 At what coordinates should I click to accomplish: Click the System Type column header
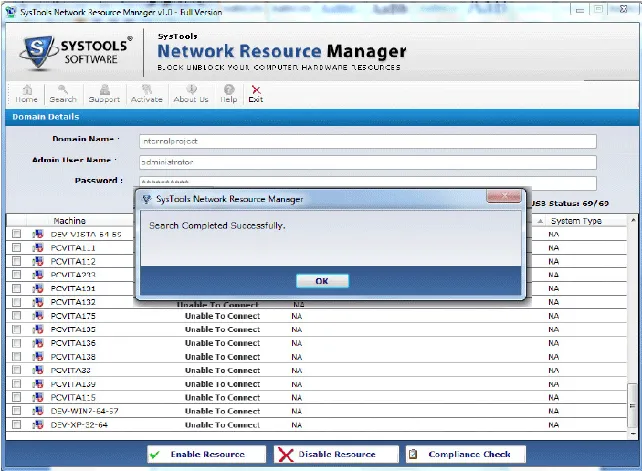point(576,221)
